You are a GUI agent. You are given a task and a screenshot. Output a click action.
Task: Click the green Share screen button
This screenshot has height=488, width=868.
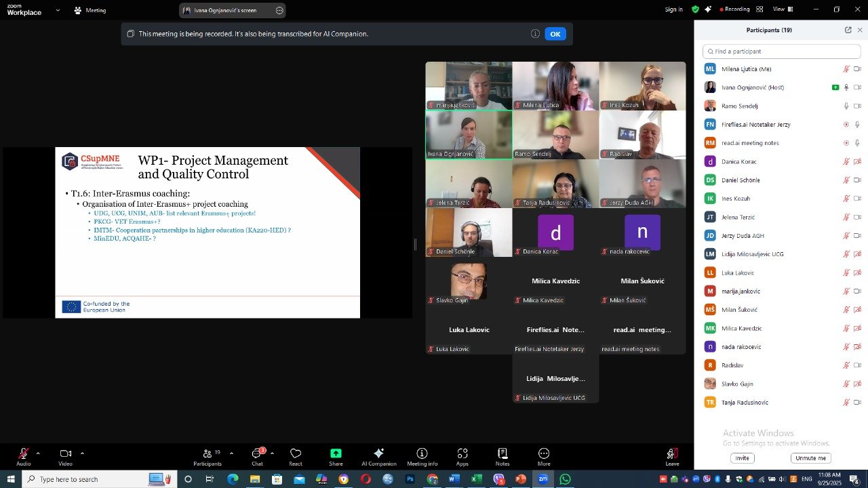[x=336, y=457]
